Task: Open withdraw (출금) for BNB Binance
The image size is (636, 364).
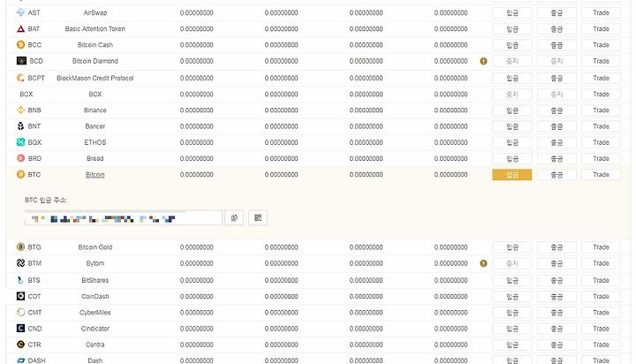Action: (556, 110)
